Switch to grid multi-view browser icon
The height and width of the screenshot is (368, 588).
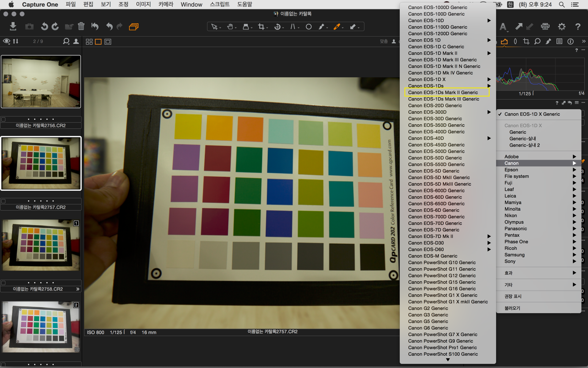pyautogui.click(x=89, y=42)
